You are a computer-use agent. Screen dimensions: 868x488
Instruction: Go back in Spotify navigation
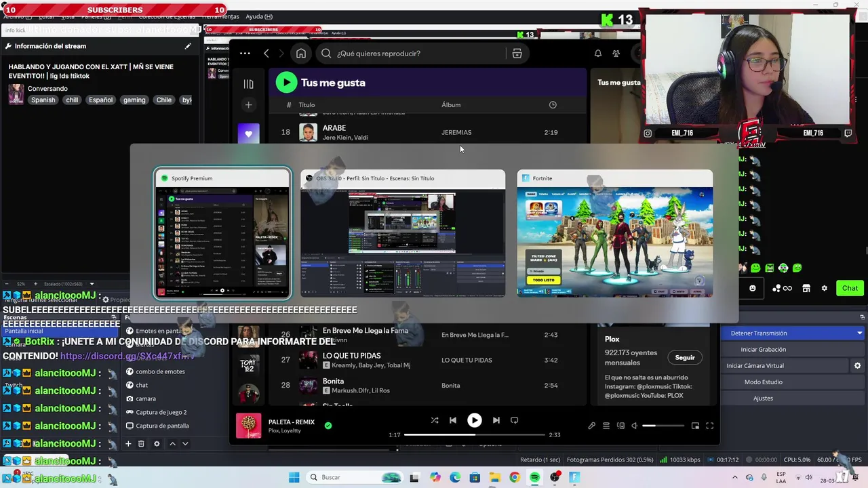point(267,54)
